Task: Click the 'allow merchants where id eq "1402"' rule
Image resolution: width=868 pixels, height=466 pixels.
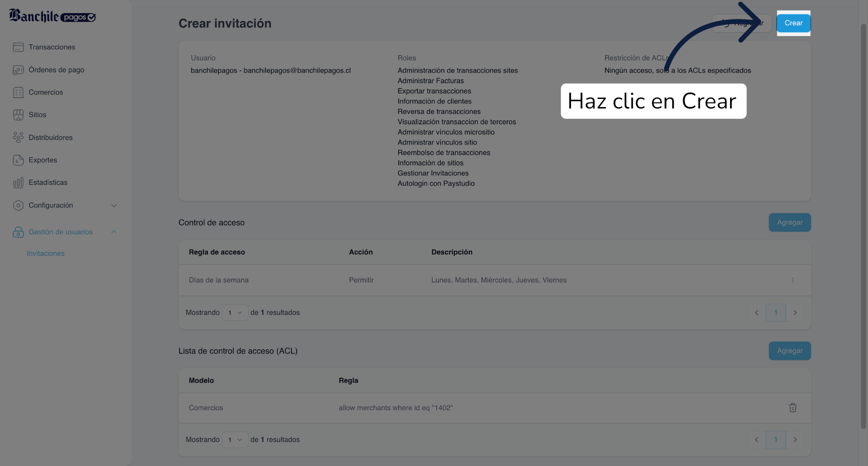Action: (x=396, y=408)
